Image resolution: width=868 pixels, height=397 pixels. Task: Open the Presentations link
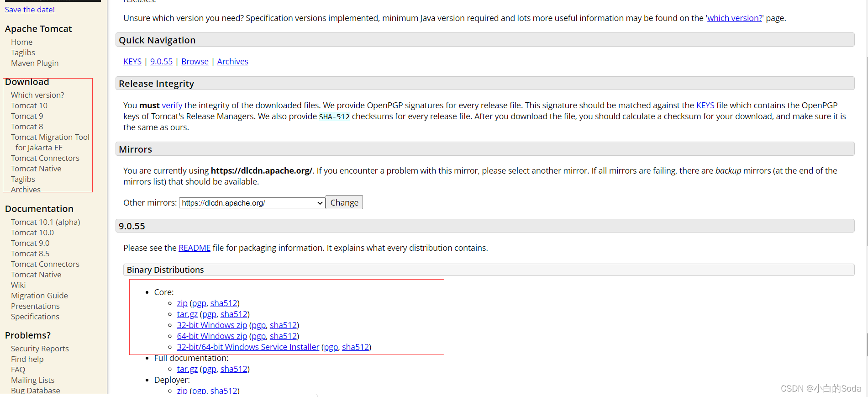pos(35,306)
